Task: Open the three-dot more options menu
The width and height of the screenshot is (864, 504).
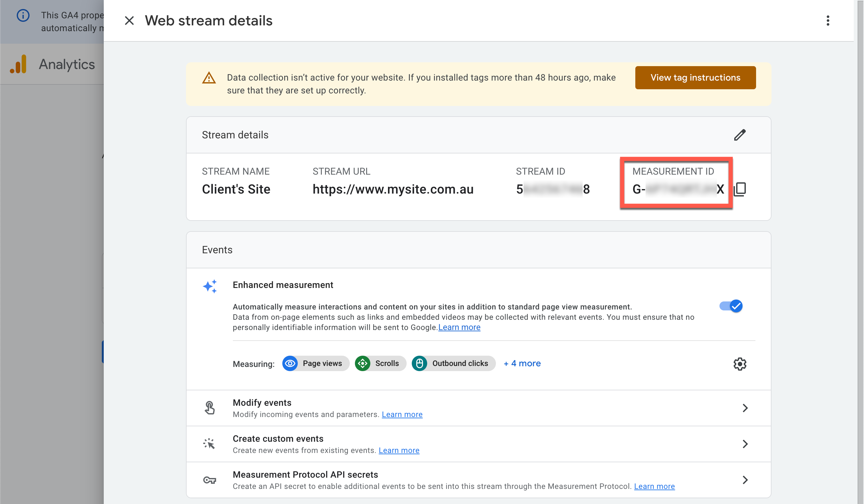Action: coord(828,21)
